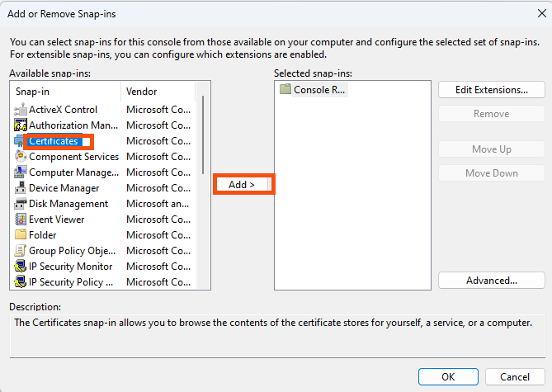Screen dimensions: 552x392
Task: Add the selected snap-in with Add >
Action: [x=242, y=185]
